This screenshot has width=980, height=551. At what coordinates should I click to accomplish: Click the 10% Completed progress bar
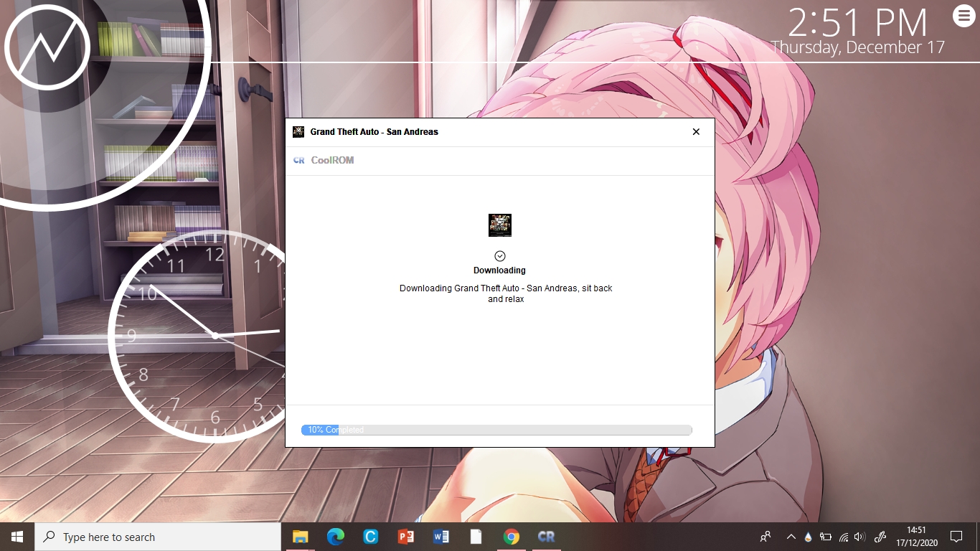point(496,430)
